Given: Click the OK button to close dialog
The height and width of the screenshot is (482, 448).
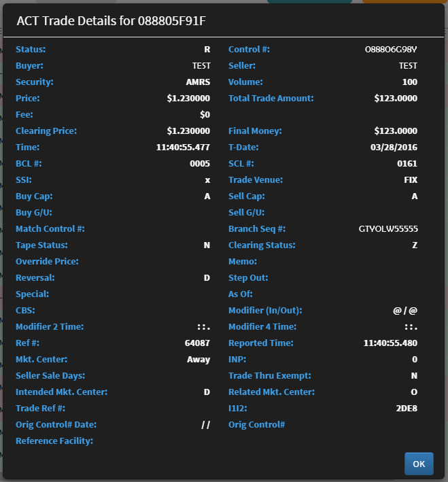Looking at the screenshot, I should 419,464.
